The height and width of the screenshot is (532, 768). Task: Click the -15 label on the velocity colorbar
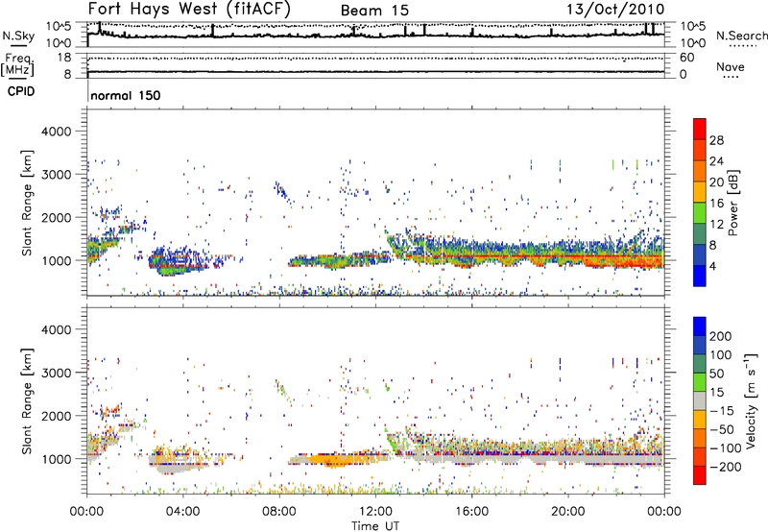[x=721, y=411]
